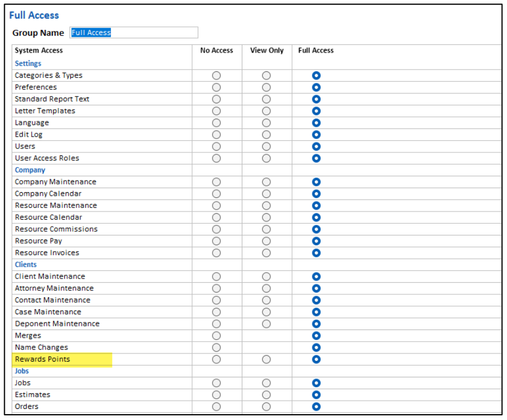Choose Full Access for Preferences

(x=316, y=87)
